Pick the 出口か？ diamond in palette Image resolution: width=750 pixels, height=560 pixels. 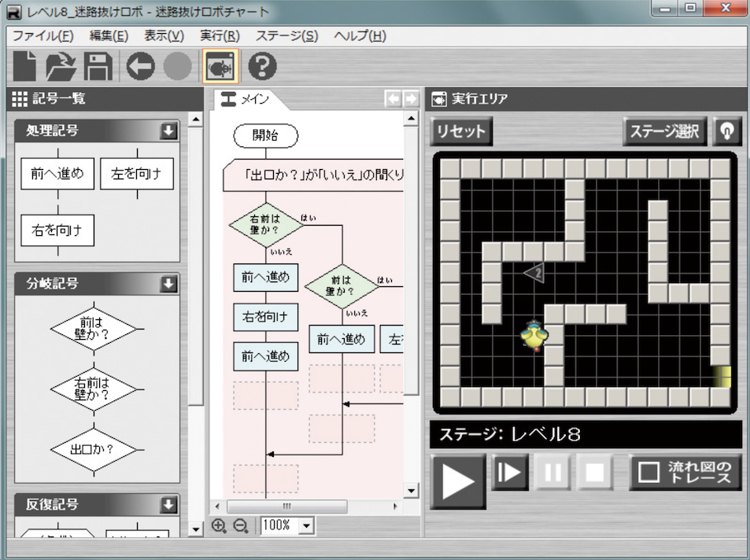94,450
